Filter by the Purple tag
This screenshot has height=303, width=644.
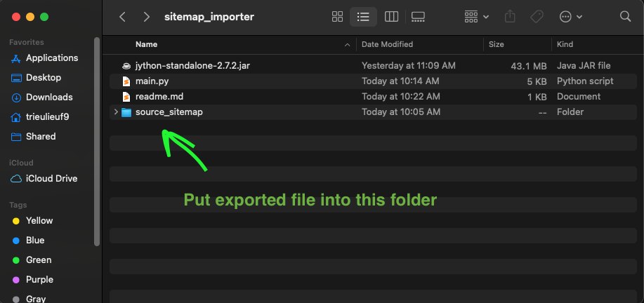click(x=39, y=280)
